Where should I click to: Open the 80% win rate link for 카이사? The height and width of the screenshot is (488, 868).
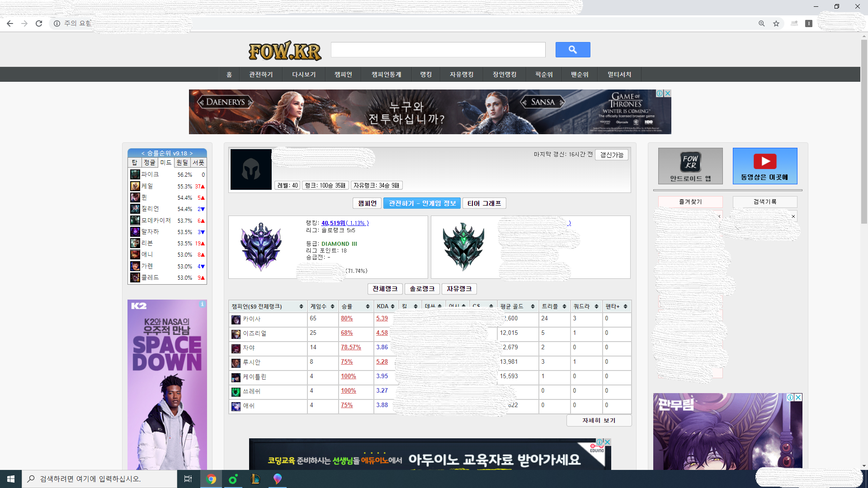(347, 319)
